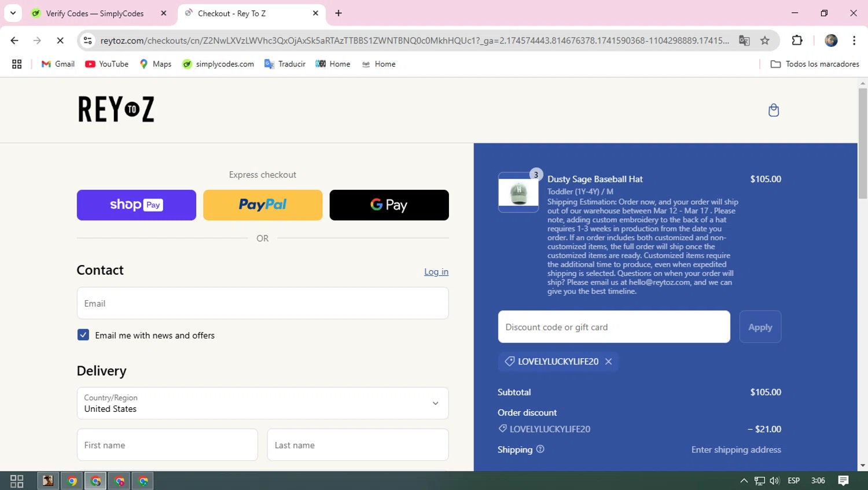868x490 pixels.
Task: Close the Checkout - Rey To Z tab
Action: (x=315, y=13)
